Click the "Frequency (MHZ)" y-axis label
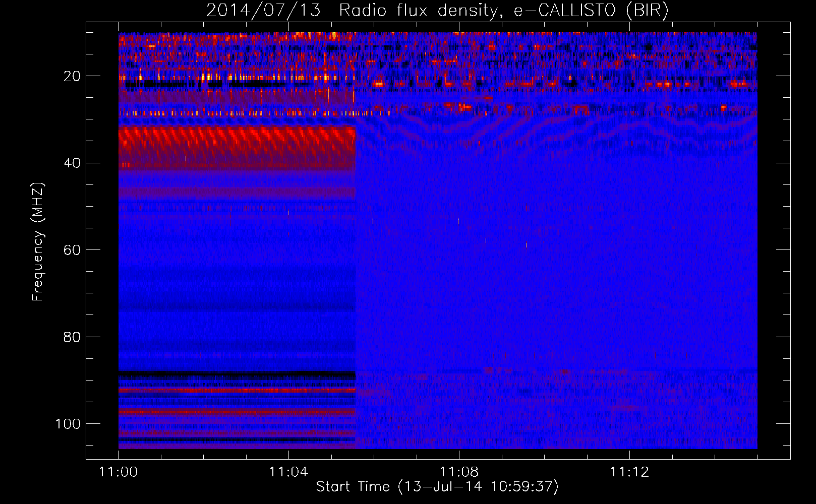 point(38,242)
